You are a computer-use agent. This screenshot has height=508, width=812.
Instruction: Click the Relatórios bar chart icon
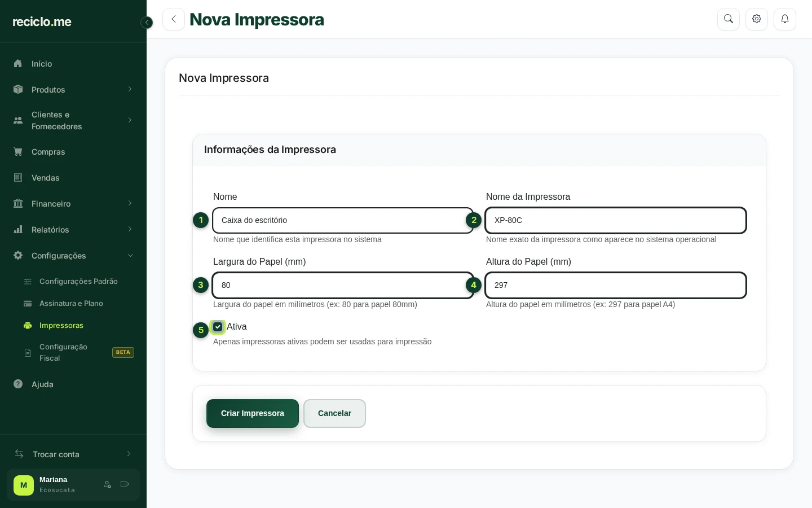coord(18,229)
